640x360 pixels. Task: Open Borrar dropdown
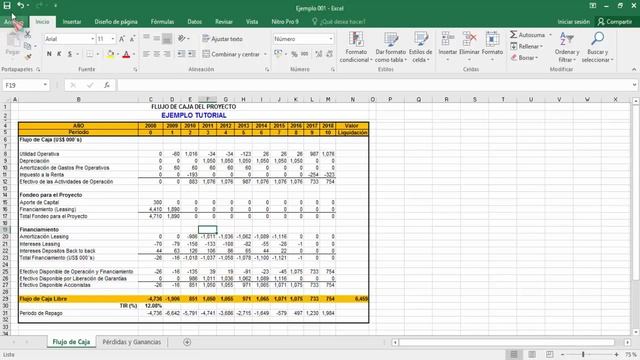coord(524,58)
